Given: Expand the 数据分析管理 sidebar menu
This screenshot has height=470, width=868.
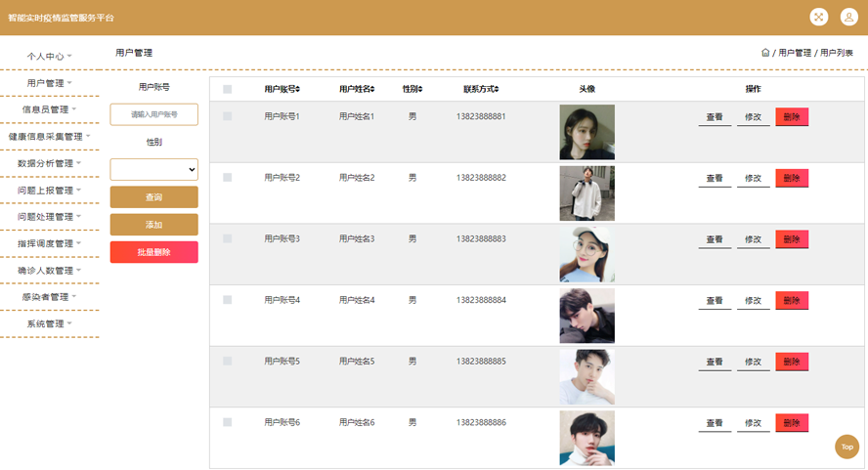Looking at the screenshot, I should (50, 163).
